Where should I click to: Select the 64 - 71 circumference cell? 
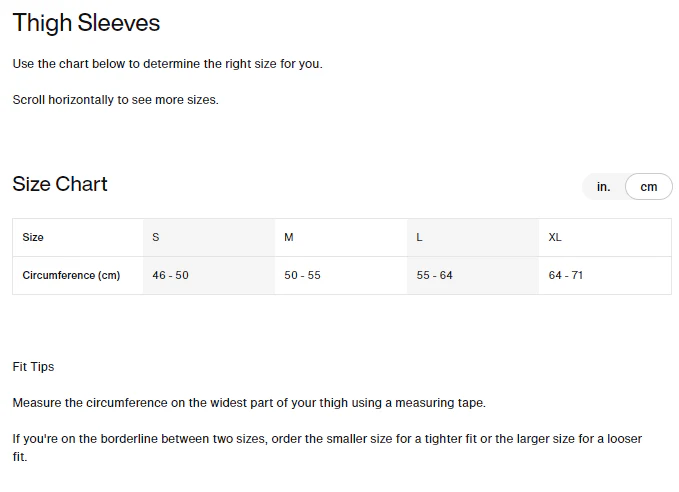pyautogui.click(x=605, y=275)
